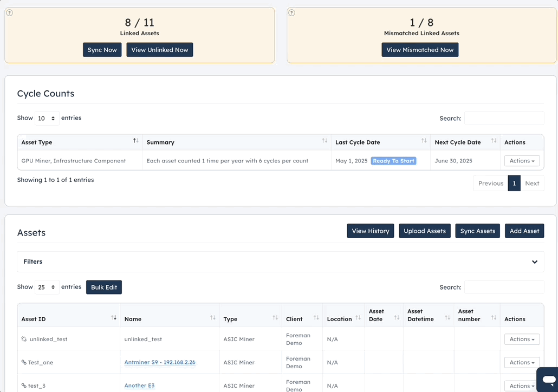
Task: Click Add Asset button
Action: pyautogui.click(x=524, y=231)
